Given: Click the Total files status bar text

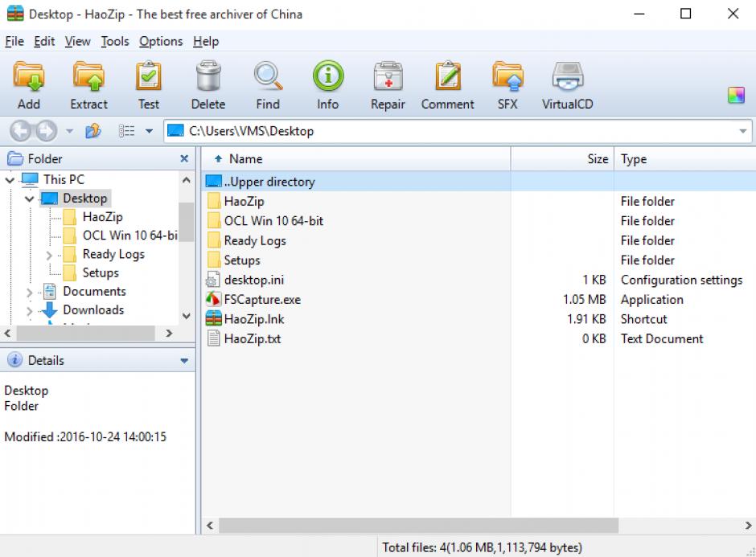Looking at the screenshot, I should pos(482,548).
